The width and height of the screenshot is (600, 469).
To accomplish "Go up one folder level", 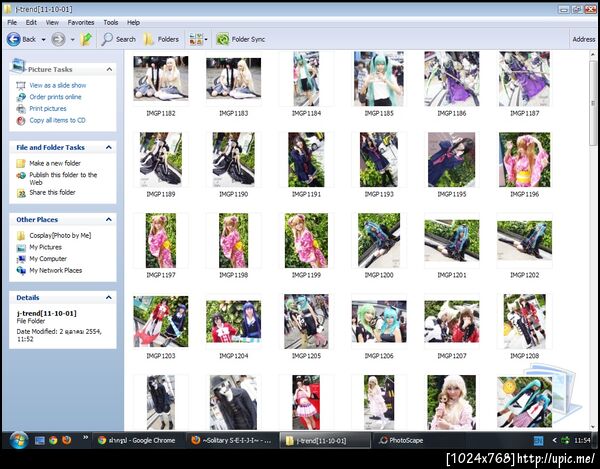I will [86, 39].
